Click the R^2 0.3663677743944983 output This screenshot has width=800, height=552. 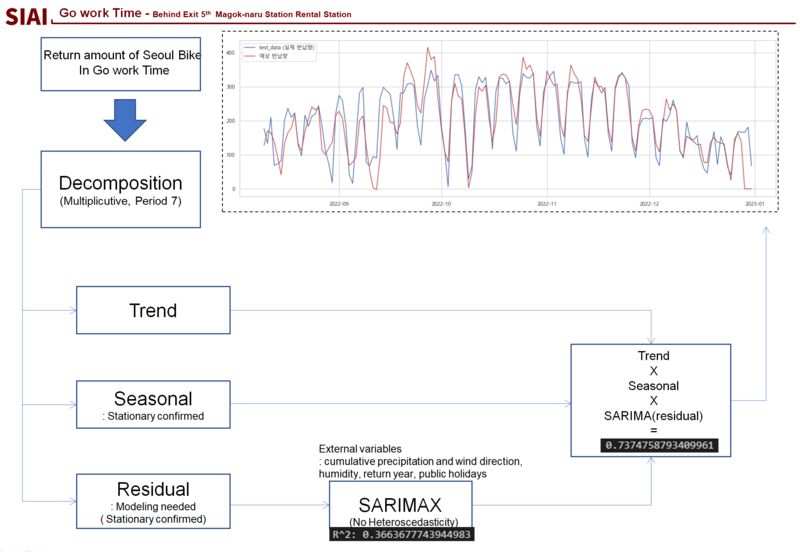[x=401, y=534]
